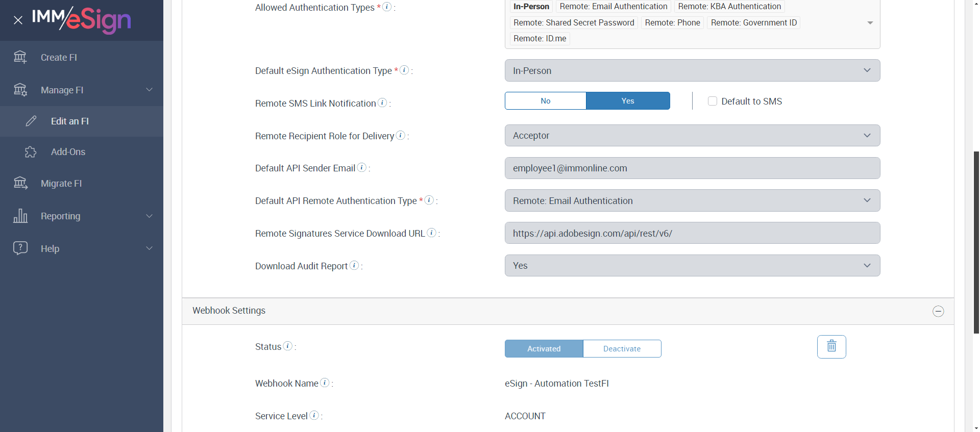Click the Reporting bar chart icon
The image size is (980, 432).
tap(20, 216)
